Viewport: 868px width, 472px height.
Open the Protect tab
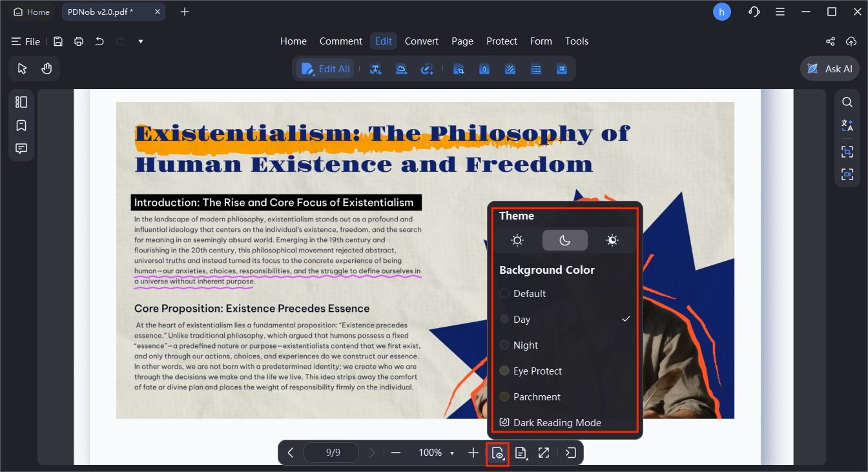click(x=502, y=41)
